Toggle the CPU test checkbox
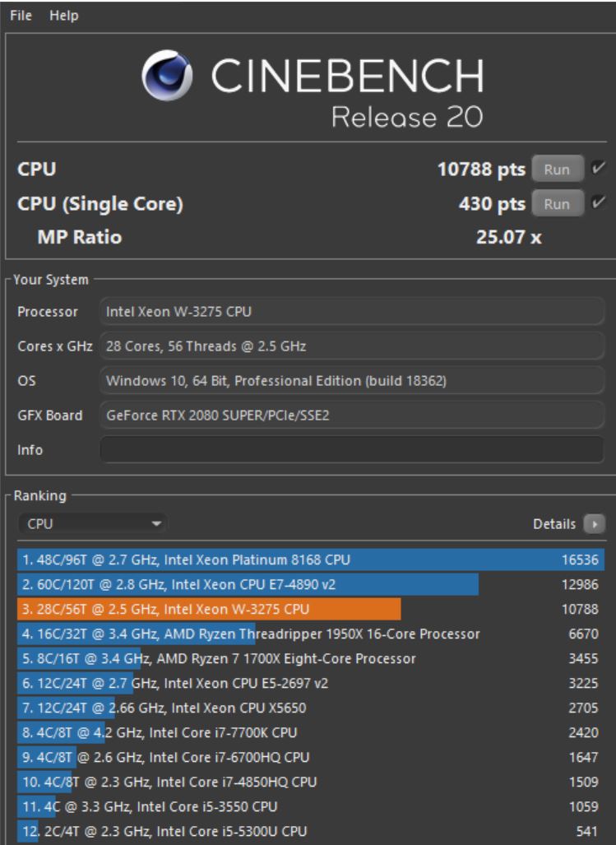The image size is (616, 845). tap(599, 169)
